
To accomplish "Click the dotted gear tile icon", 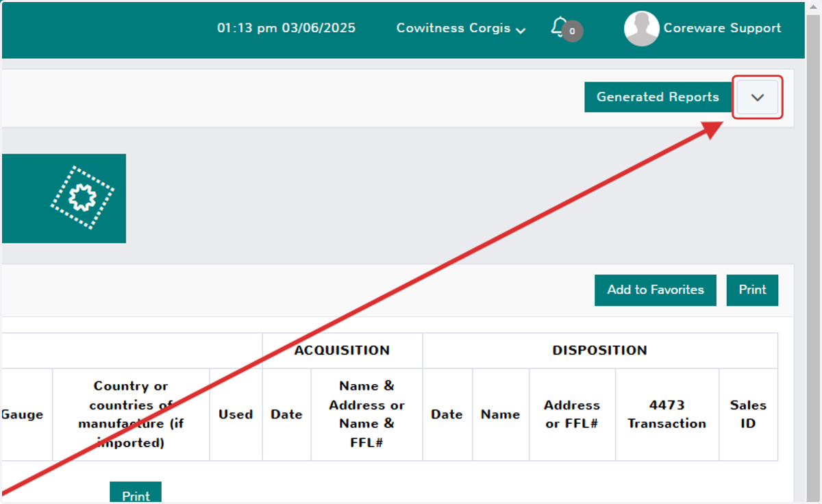I will click(82, 198).
